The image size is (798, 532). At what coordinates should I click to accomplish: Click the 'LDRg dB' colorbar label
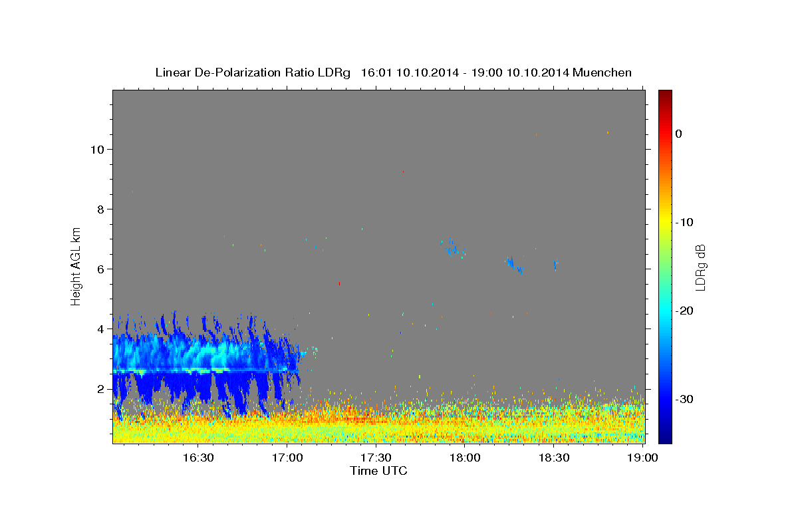tap(700, 267)
